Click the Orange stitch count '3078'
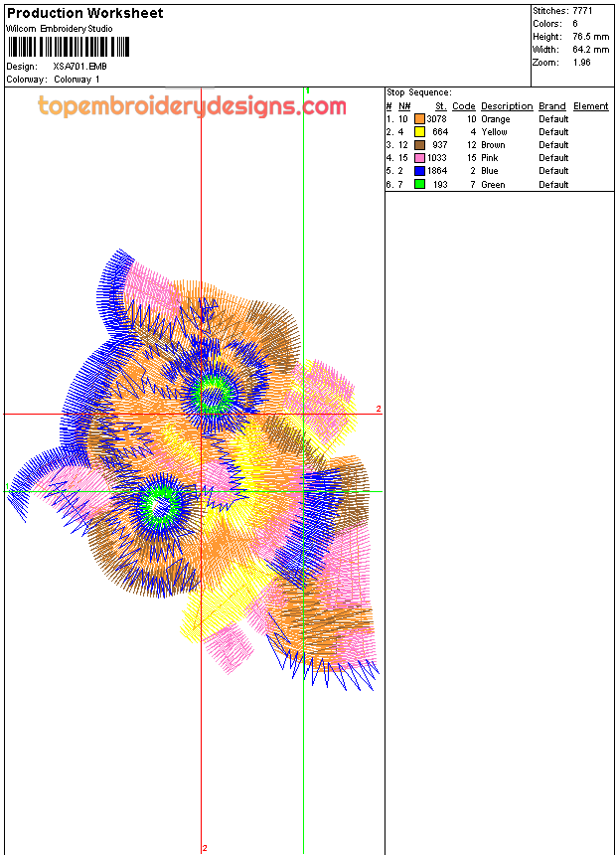The width and height of the screenshot is (616, 855). [436, 119]
